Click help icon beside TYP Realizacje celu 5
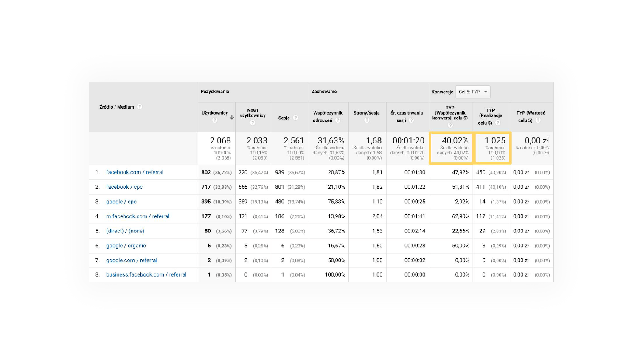The width and height of the screenshot is (643, 364). (x=498, y=123)
